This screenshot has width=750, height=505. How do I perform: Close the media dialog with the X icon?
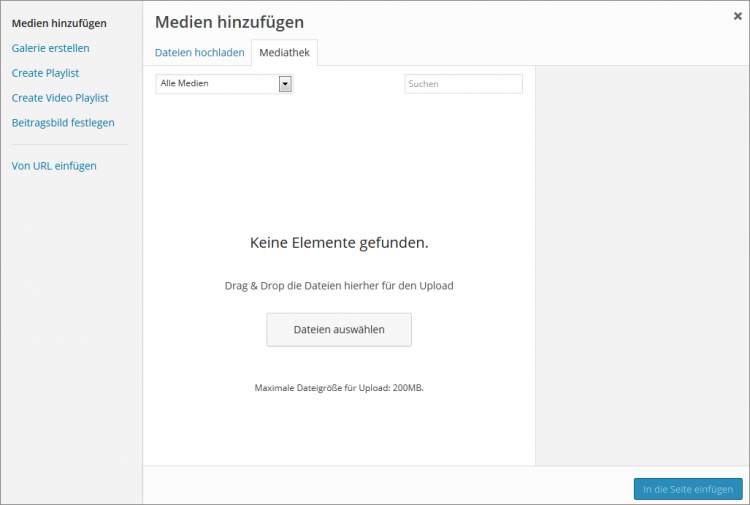pyautogui.click(x=737, y=16)
